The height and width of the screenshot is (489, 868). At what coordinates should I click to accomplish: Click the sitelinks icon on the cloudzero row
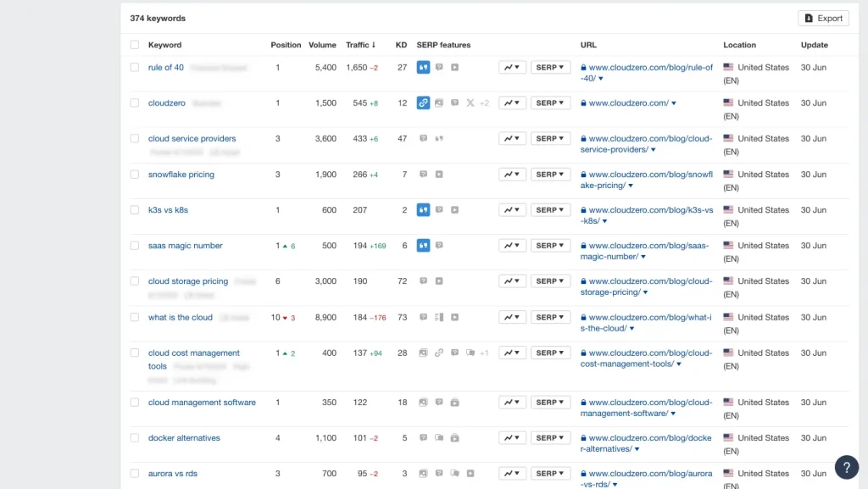tap(423, 103)
